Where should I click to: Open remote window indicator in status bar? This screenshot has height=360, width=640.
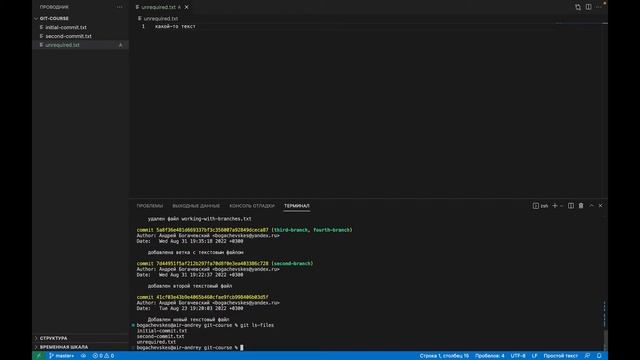tap(38, 356)
